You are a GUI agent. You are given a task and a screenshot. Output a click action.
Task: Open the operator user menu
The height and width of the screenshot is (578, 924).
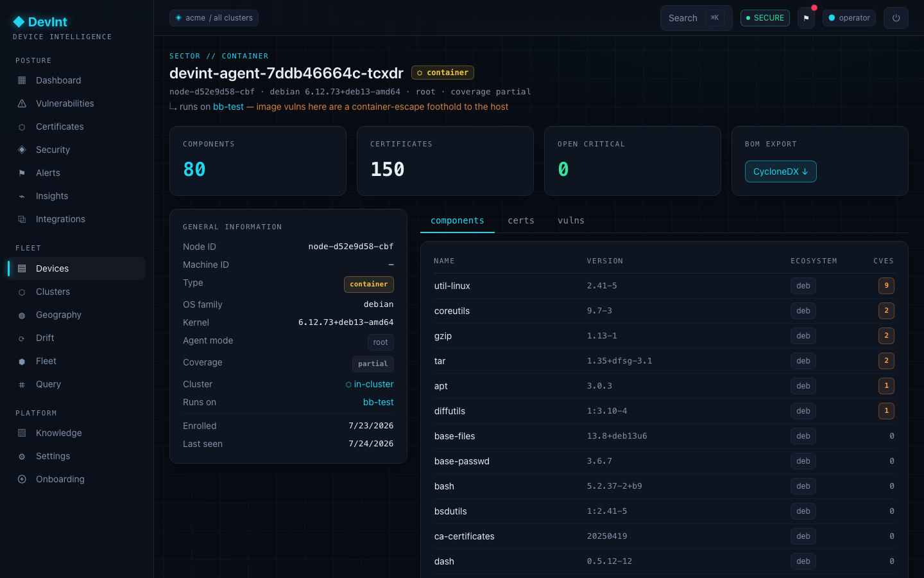coord(849,18)
